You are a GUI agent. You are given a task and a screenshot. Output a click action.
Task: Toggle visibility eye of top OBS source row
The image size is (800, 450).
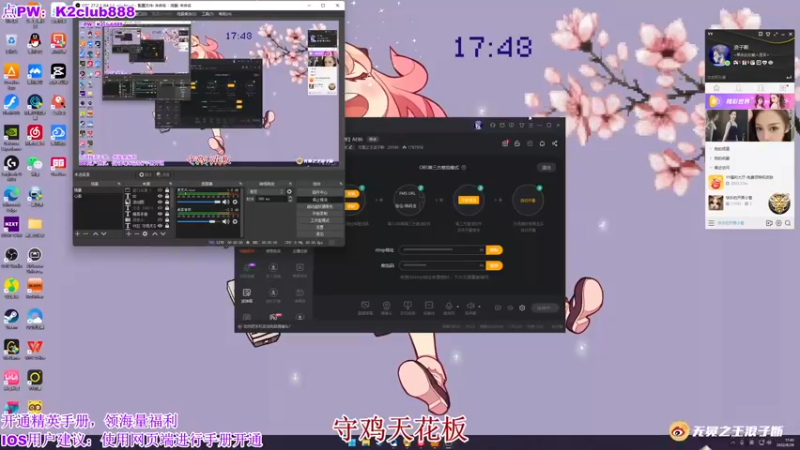(160, 190)
